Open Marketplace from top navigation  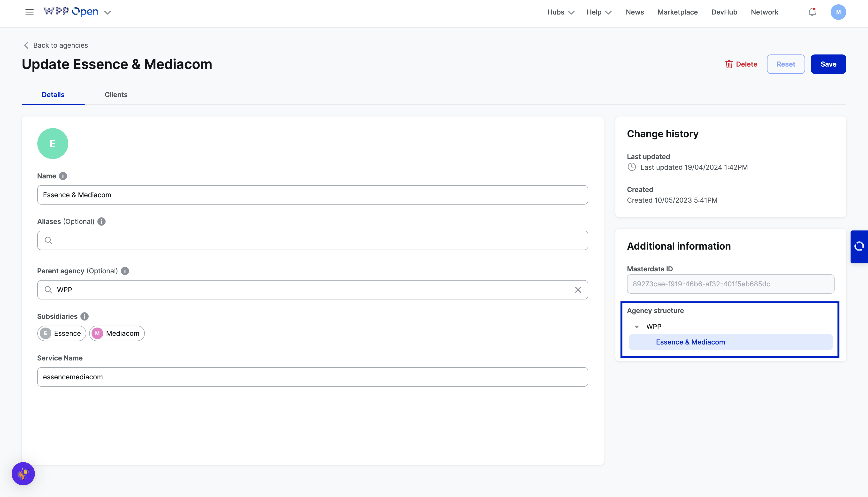pyautogui.click(x=677, y=12)
